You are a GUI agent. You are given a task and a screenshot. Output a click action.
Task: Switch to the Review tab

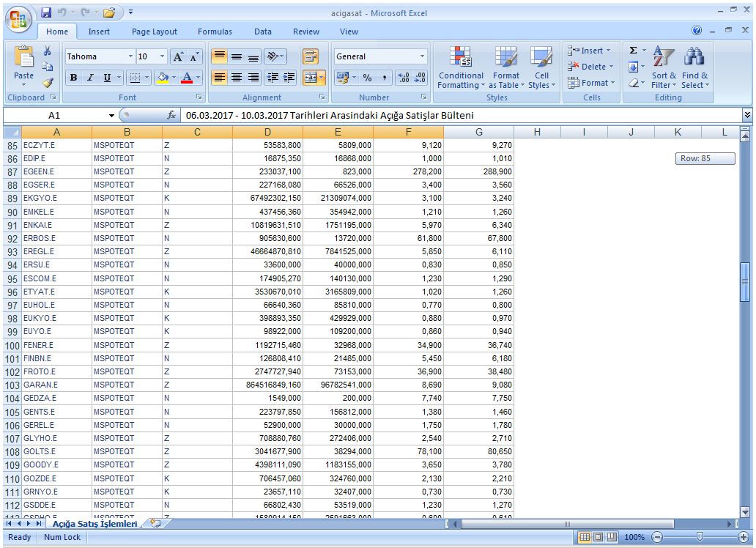coord(306,32)
